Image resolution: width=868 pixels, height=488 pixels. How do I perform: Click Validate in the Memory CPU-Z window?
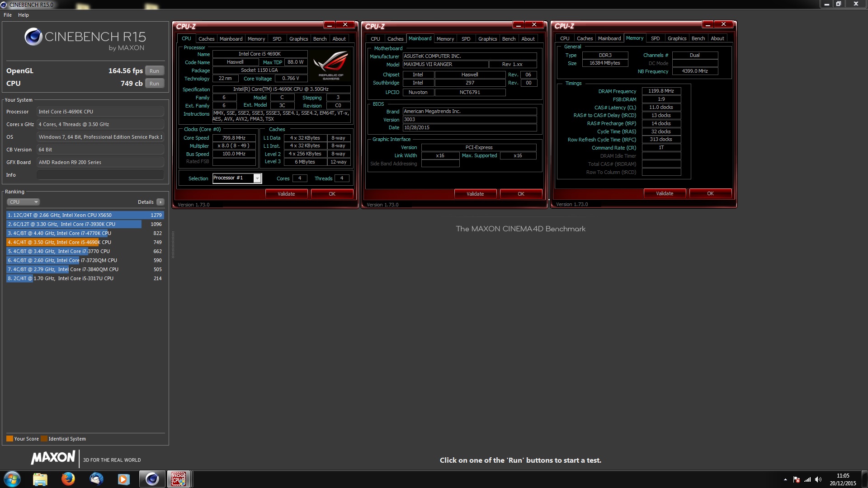tap(665, 193)
